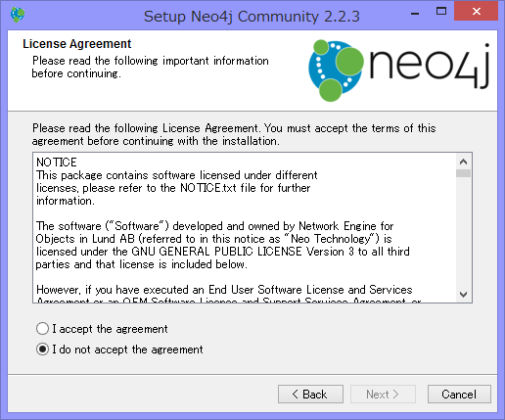Viewport: 505px width, 420px height.
Task: Click the license text scrollbar thumb
Action: click(x=463, y=173)
